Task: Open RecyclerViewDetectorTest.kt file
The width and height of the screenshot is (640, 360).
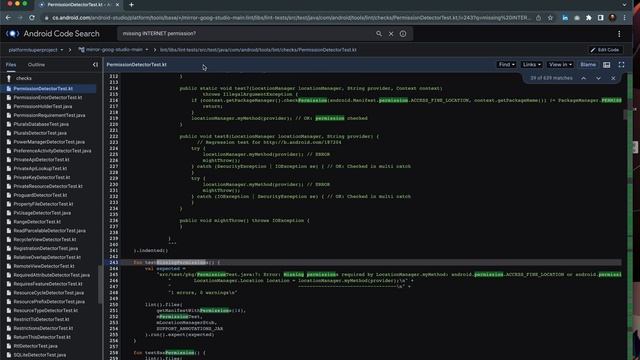Action: 44,240
